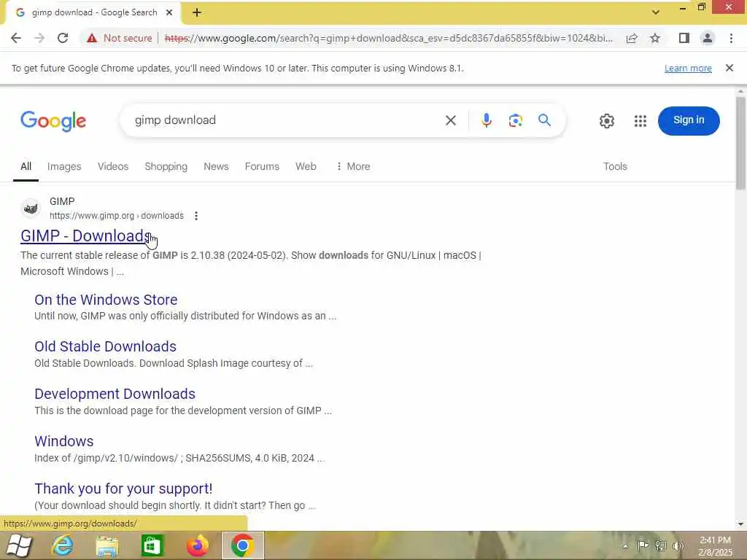Screen dimensions: 747x560
Task: Open Thank you for your support link
Action: point(123,489)
